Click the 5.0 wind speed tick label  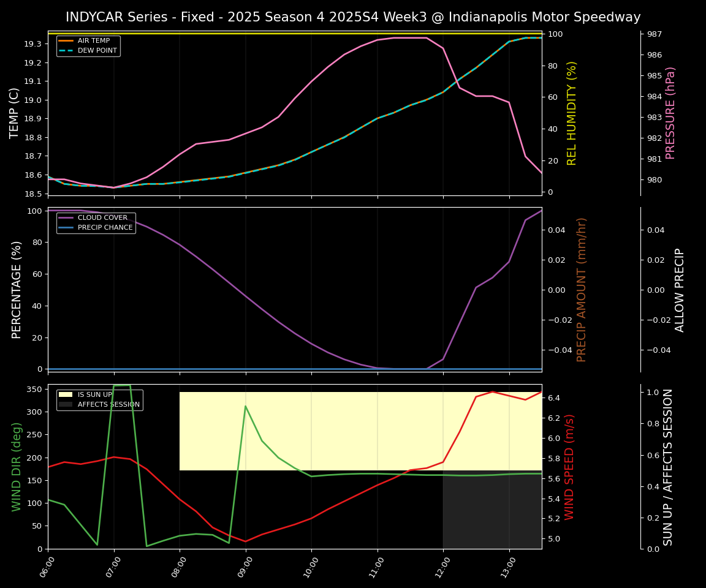(x=554, y=539)
